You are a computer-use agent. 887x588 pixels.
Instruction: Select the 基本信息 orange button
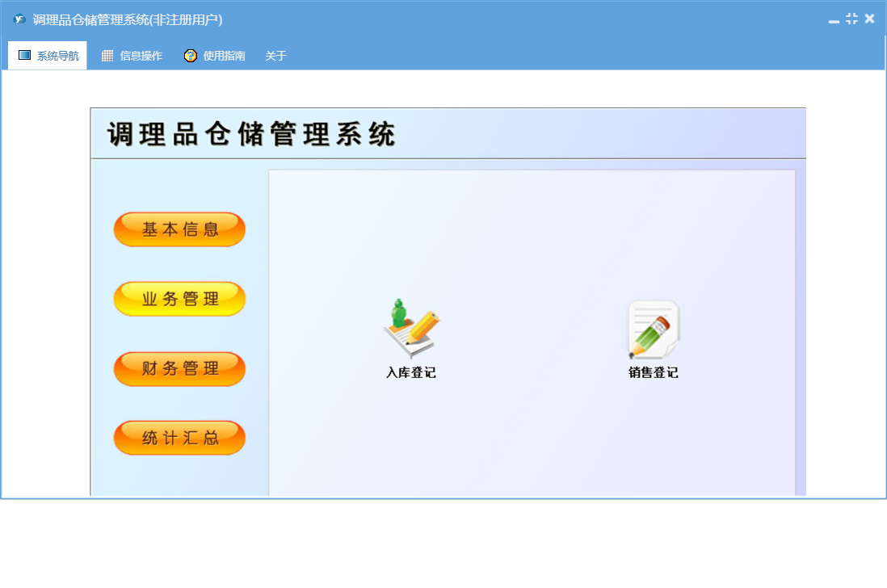tap(179, 229)
